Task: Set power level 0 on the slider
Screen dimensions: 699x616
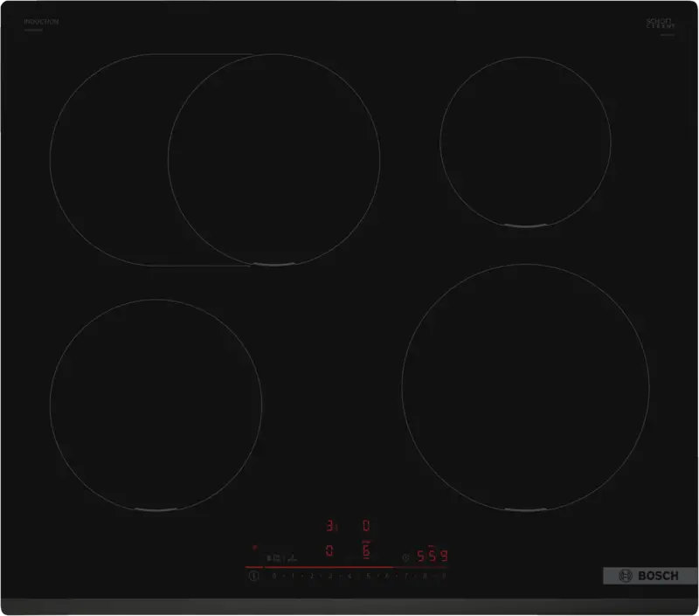Action: 274,576
